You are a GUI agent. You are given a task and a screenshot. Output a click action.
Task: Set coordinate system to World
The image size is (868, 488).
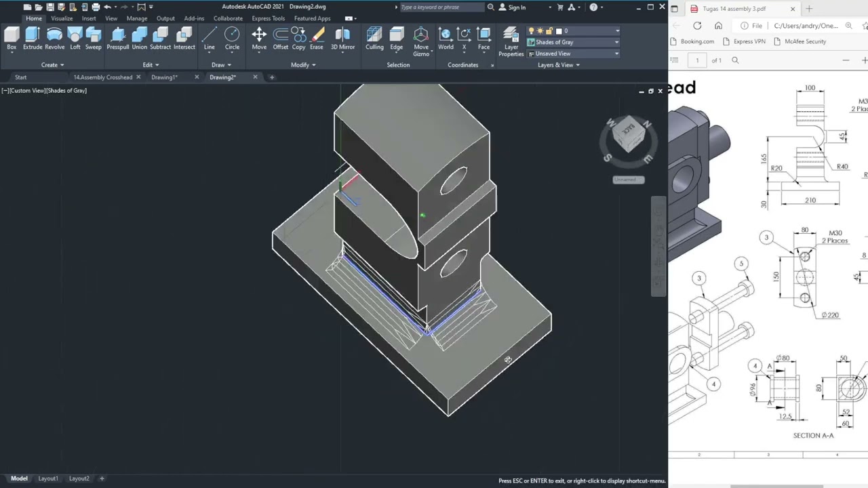click(x=446, y=38)
